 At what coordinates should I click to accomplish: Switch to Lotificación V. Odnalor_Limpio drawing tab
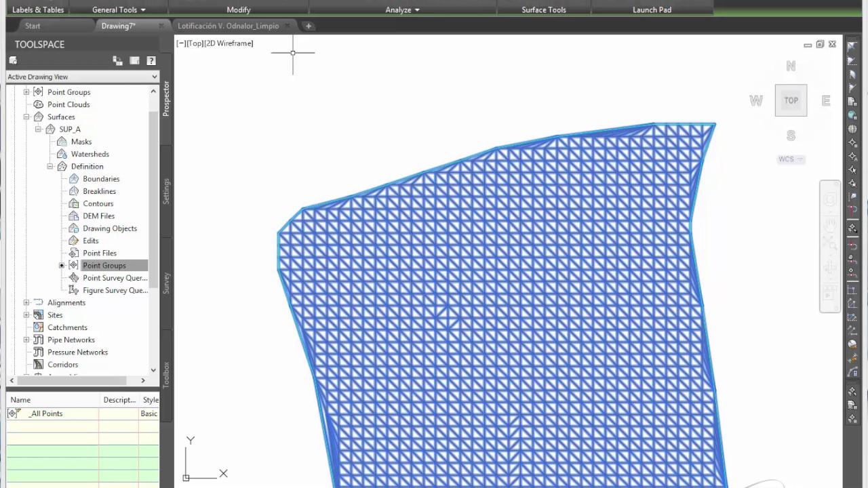point(228,26)
